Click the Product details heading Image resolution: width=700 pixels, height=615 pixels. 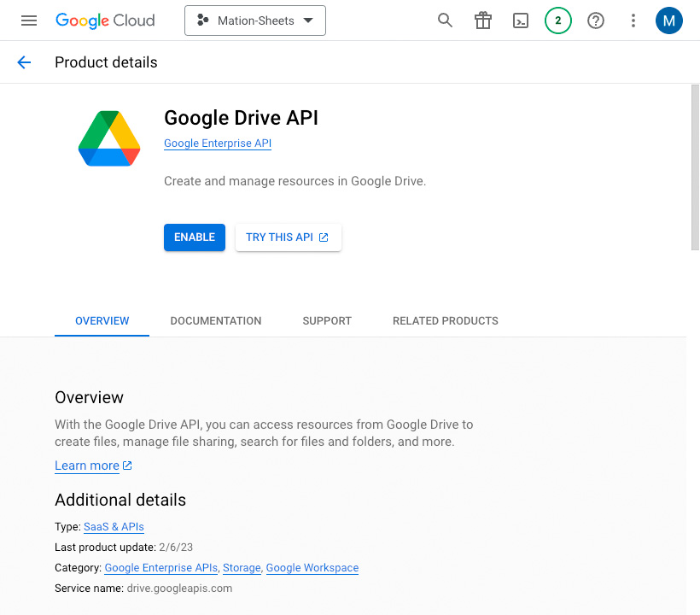(106, 62)
